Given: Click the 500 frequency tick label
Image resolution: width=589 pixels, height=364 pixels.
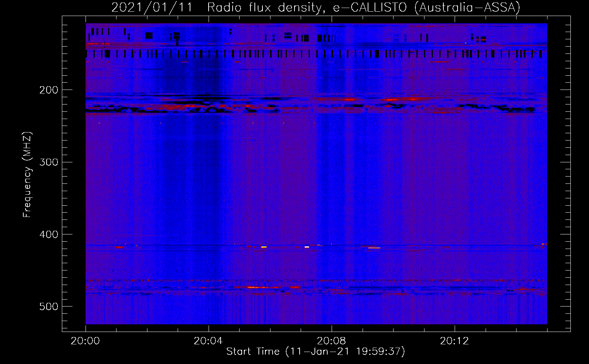Looking at the screenshot, I should click(x=49, y=306).
